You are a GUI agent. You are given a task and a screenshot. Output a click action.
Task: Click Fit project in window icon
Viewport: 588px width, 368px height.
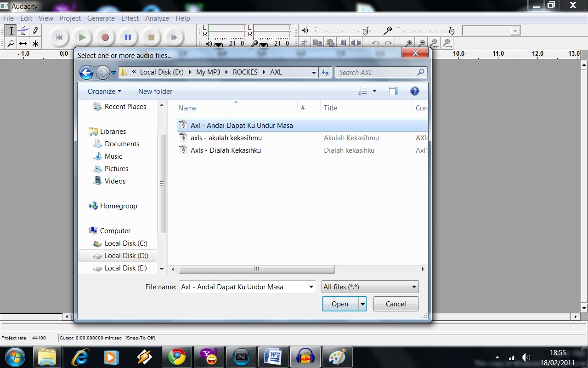pyautogui.click(x=447, y=43)
